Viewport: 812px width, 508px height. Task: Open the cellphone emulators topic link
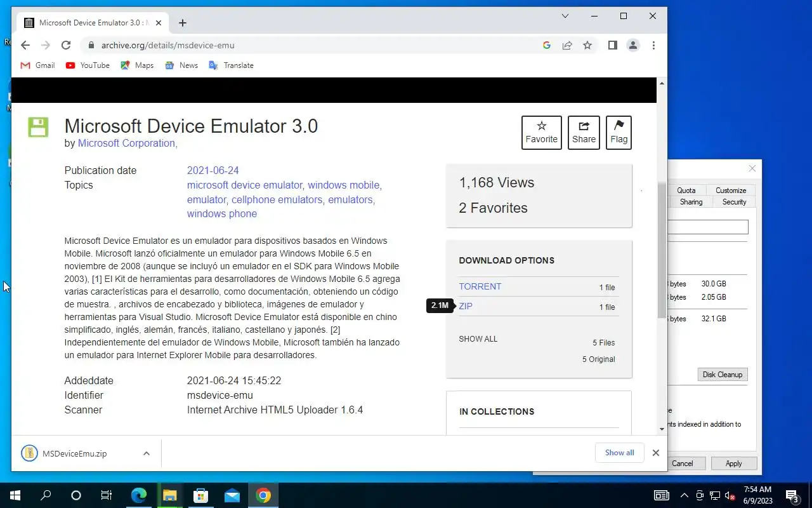277,199
